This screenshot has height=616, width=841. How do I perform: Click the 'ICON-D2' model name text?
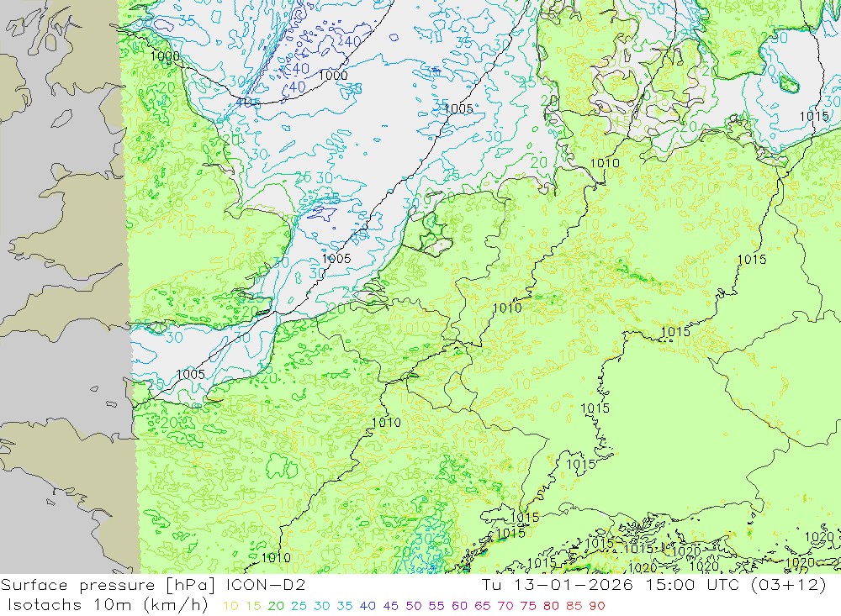(x=266, y=584)
